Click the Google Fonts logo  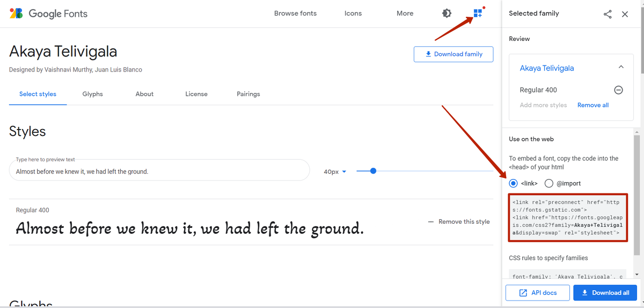pos(48,13)
